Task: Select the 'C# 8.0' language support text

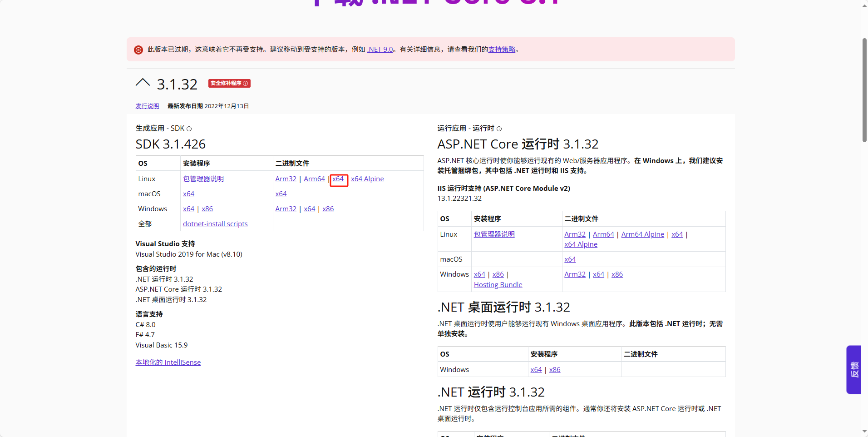Action: [145, 325]
